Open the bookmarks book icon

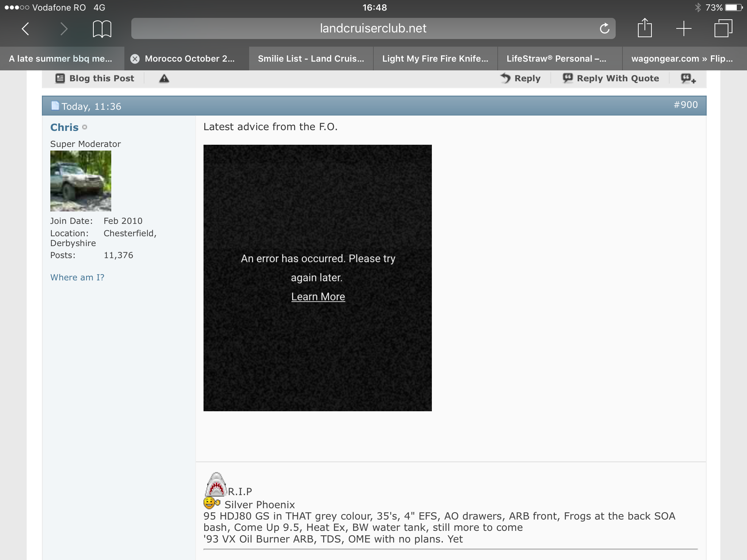pyautogui.click(x=102, y=29)
